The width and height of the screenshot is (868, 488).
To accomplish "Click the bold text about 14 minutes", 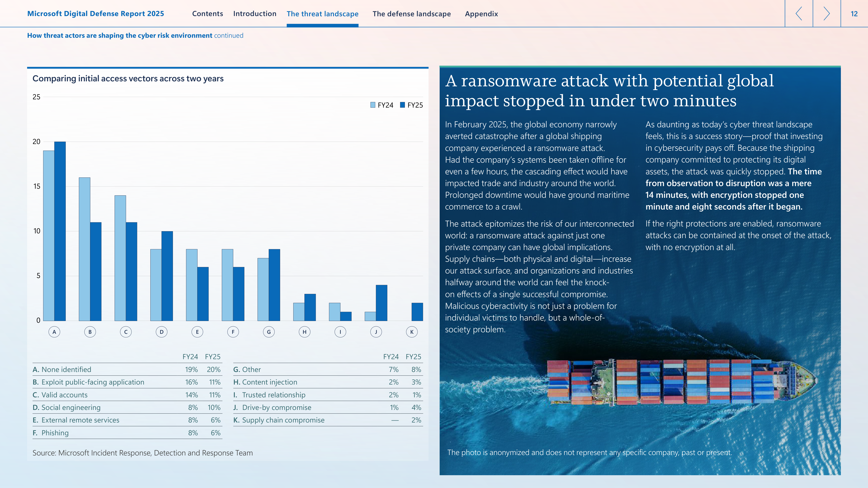I will tap(733, 189).
